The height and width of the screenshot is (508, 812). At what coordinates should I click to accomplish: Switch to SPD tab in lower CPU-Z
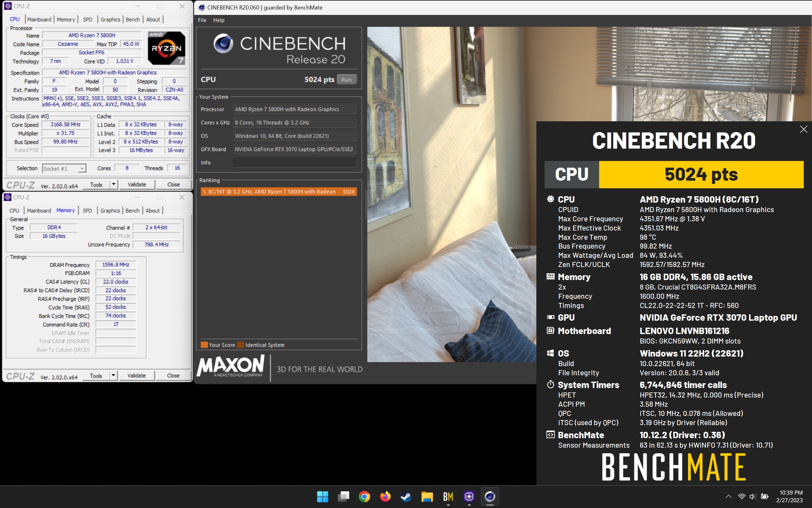(x=87, y=211)
